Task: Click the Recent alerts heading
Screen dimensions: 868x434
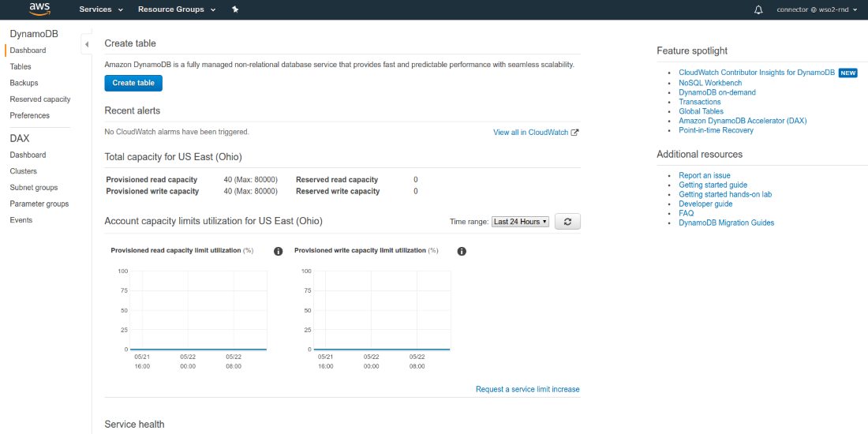Action: point(133,110)
